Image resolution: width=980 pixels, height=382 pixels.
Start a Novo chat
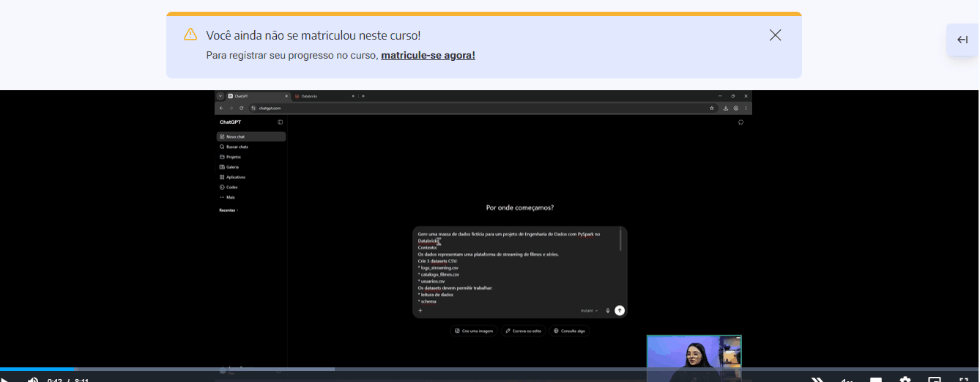[x=251, y=136]
